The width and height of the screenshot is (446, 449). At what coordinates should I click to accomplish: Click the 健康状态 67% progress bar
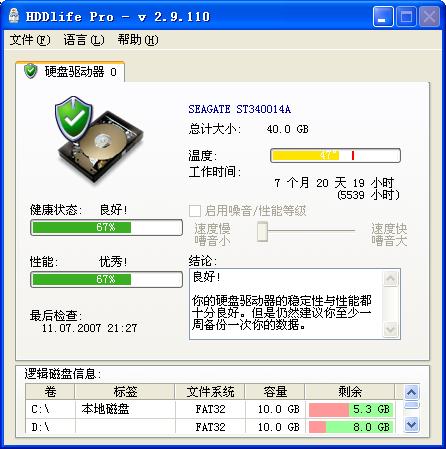coord(106,227)
